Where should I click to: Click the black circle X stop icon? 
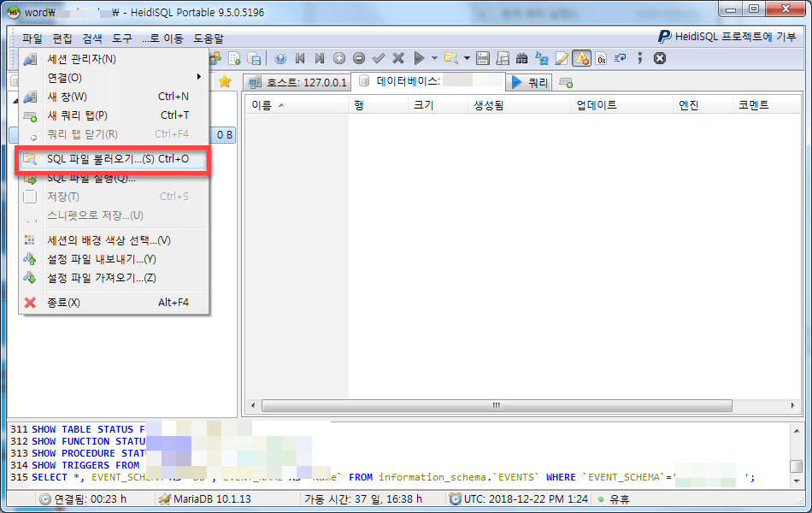coord(660,58)
